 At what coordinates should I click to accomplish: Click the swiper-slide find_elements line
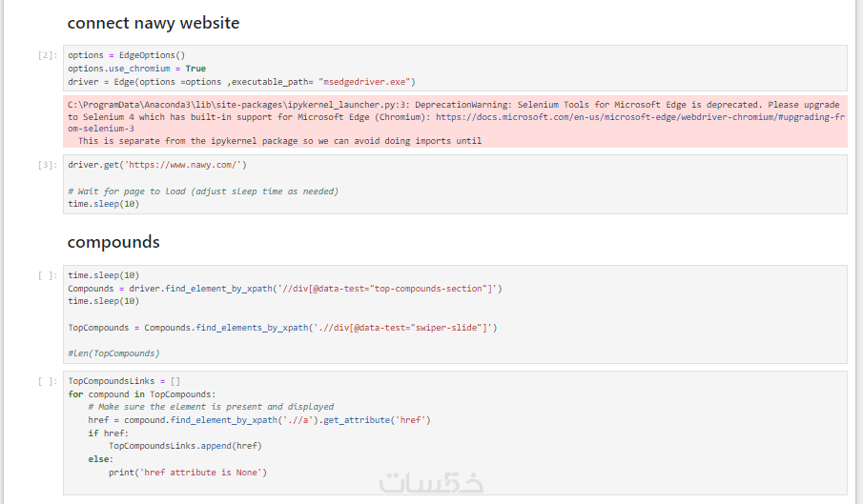[x=282, y=328]
